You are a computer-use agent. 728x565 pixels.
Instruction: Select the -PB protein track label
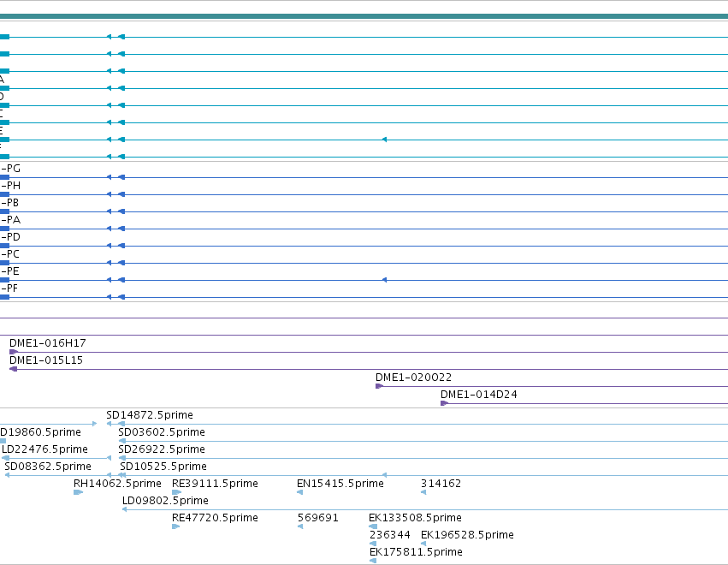tap(9, 203)
